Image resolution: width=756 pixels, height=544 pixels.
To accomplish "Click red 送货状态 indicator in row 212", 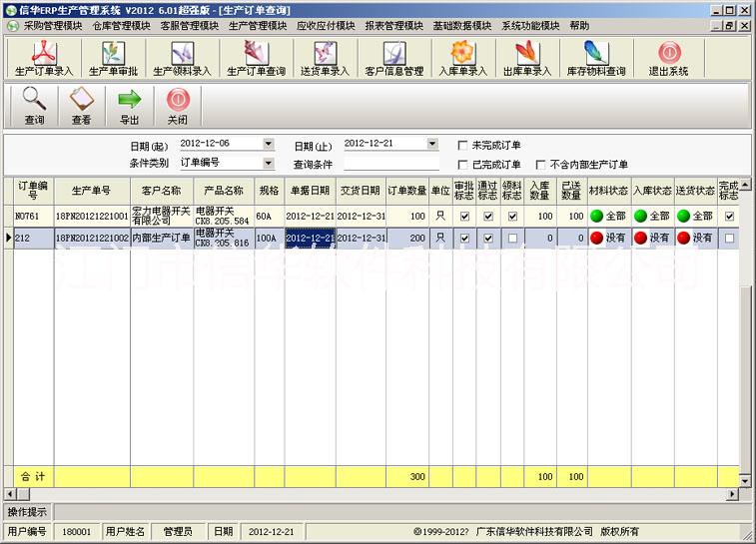I will pos(684,238).
